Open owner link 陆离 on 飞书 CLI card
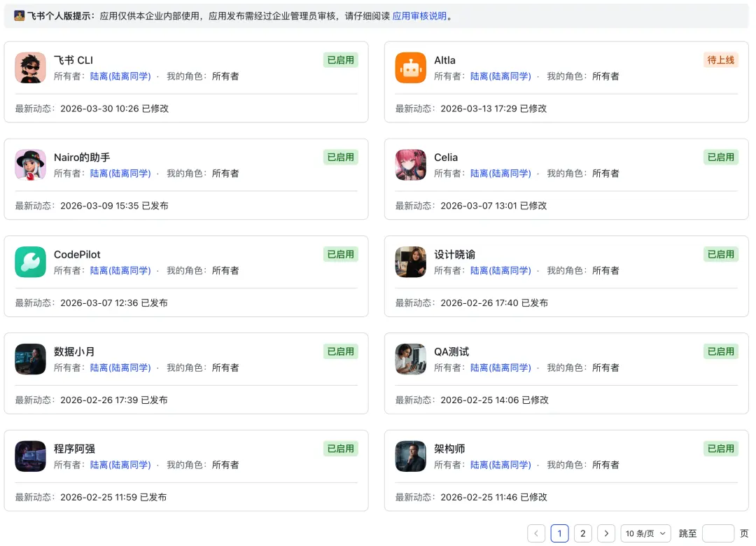 coord(120,76)
